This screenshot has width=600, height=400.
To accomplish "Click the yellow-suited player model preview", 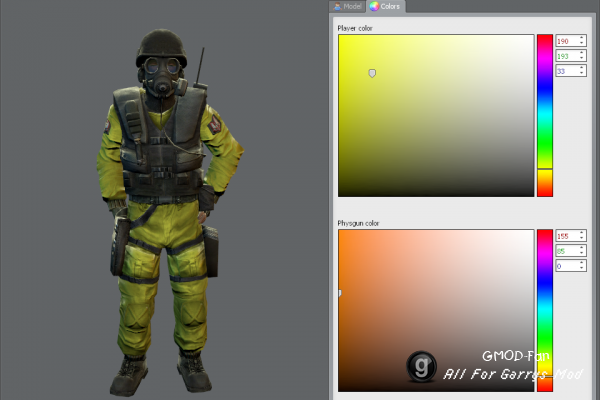I will (x=168, y=212).
